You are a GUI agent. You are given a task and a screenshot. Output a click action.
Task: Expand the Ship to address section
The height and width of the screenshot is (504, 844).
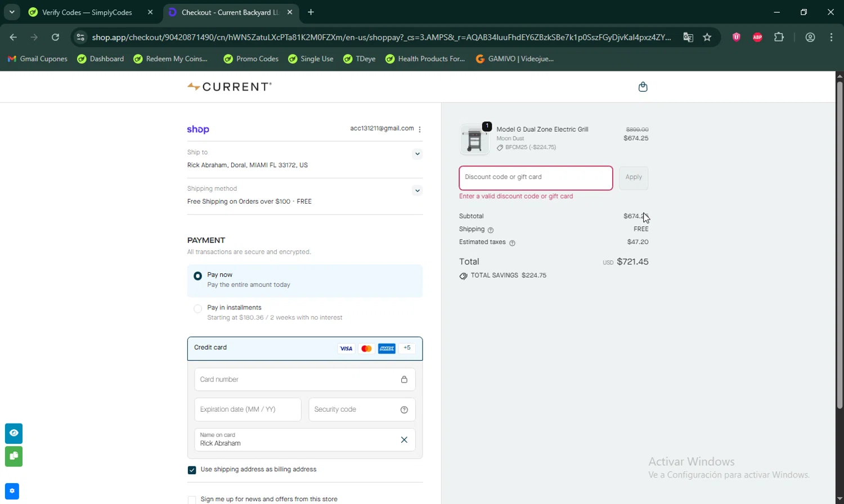[417, 154]
